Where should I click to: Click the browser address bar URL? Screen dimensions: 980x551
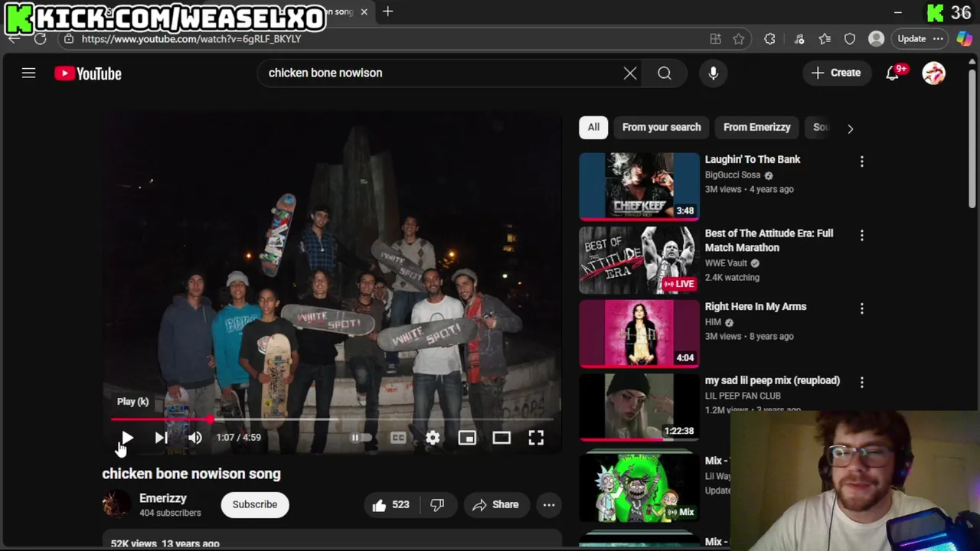(x=191, y=38)
